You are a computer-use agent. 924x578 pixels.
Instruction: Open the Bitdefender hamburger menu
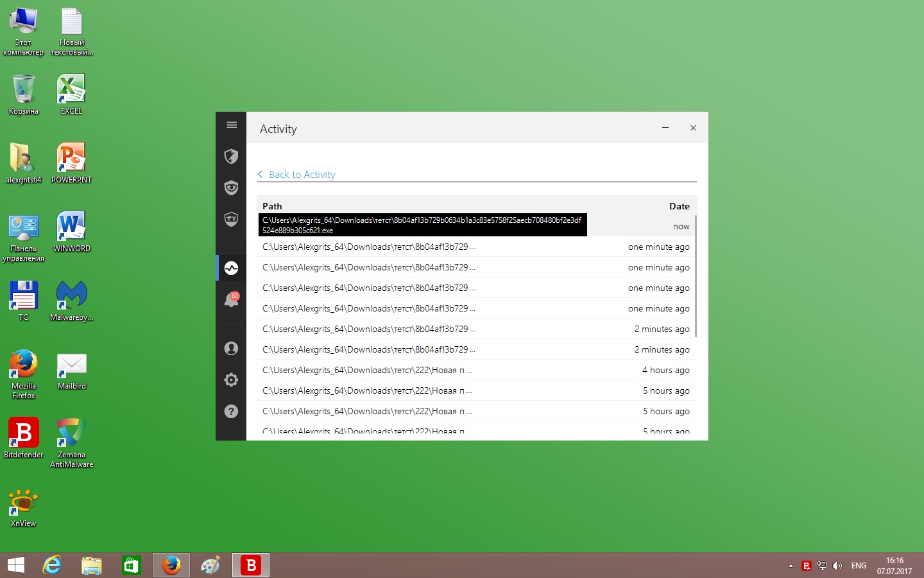232,125
